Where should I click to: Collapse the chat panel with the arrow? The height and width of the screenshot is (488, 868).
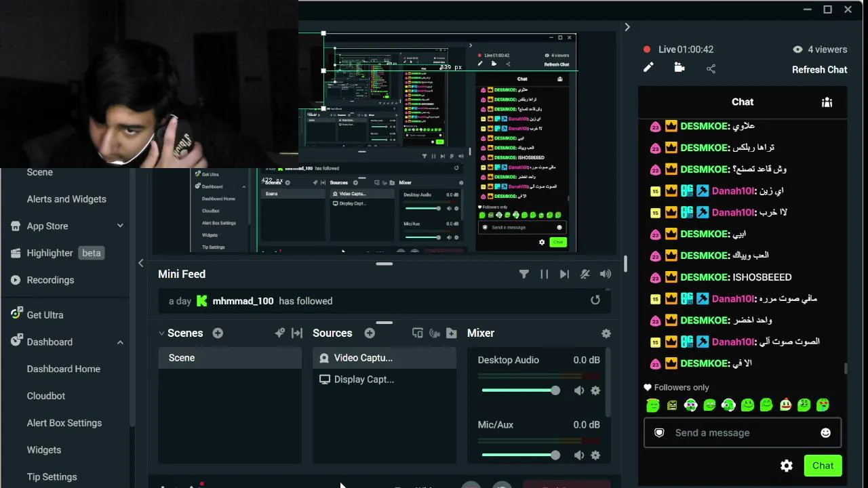point(627,27)
